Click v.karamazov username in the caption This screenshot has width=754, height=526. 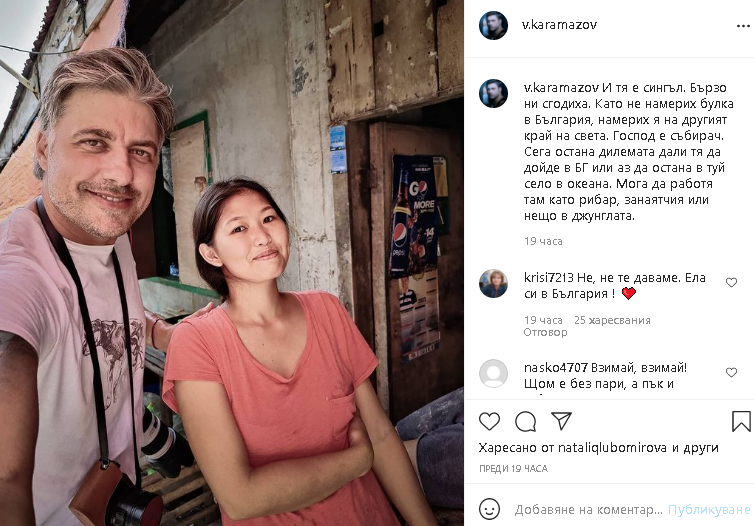pyautogui.click(x=561, y=88)
